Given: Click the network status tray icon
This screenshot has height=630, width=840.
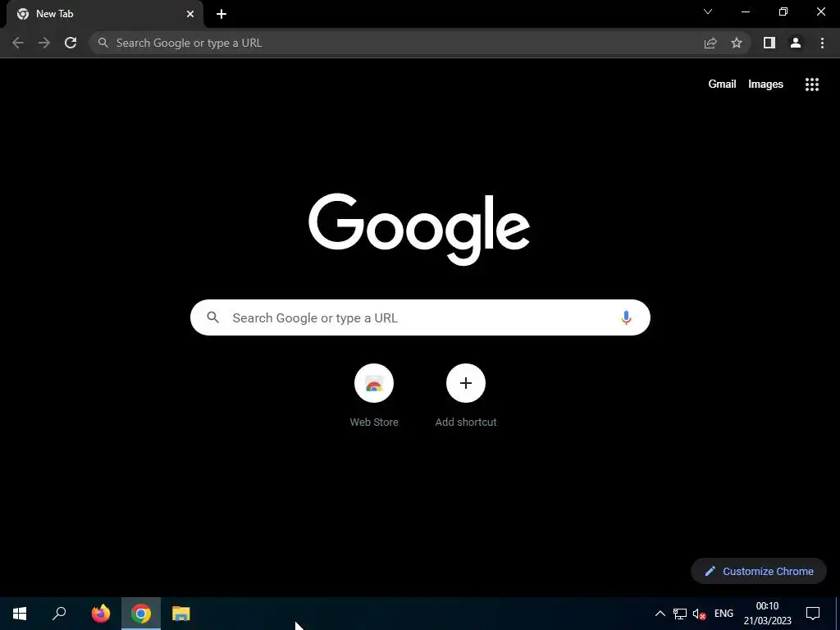Looking at the screenshot, I should tap(680, 614).
